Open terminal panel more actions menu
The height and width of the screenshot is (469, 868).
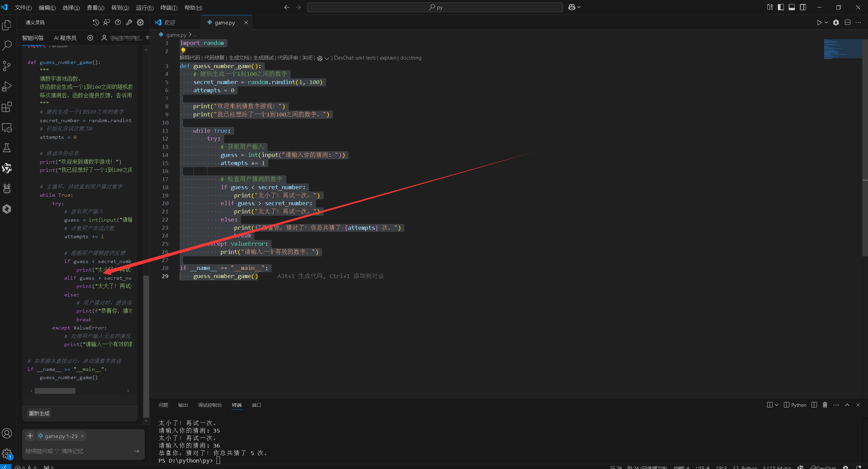(x=836, y=405)
